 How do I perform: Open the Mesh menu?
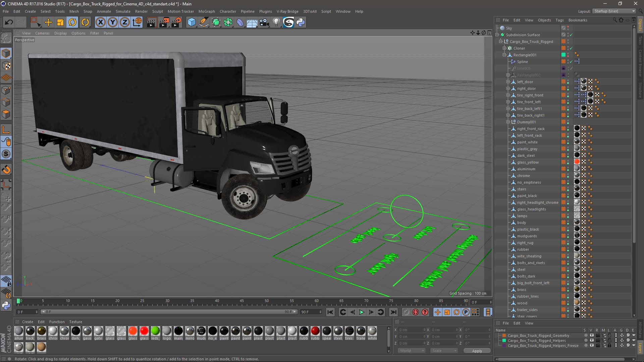(74, 11)
